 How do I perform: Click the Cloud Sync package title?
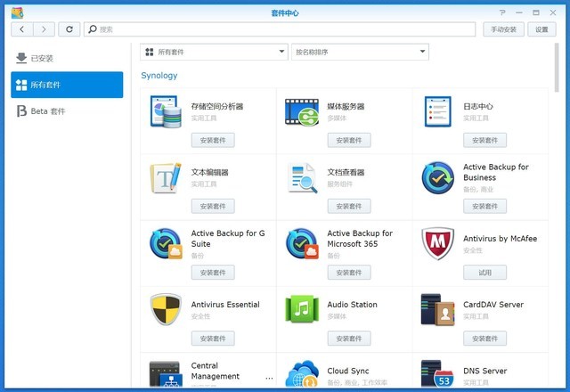pyautogui.click(x=348, y=371)
